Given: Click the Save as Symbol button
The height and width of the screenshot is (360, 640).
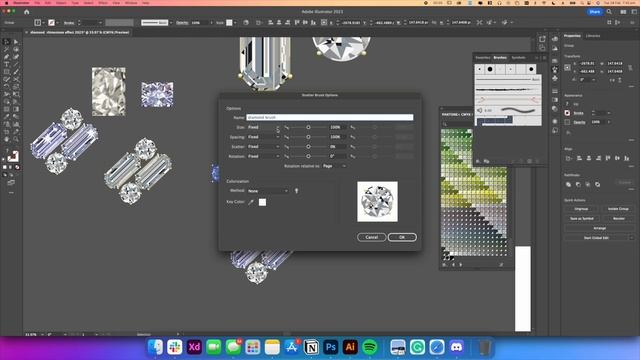Looking at the screenshot, I should [581, 218].
